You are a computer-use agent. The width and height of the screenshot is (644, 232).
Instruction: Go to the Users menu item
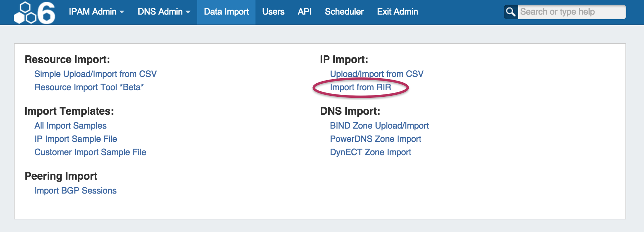coord(273,12)
